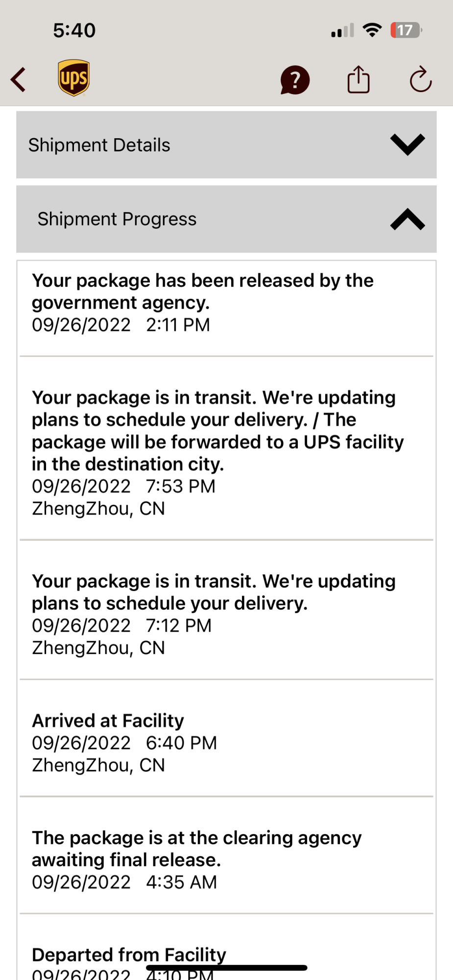Collapse Shipment Progress with the up chevron
This screenshot has height=980, width=453.
(x=407, y=219)
